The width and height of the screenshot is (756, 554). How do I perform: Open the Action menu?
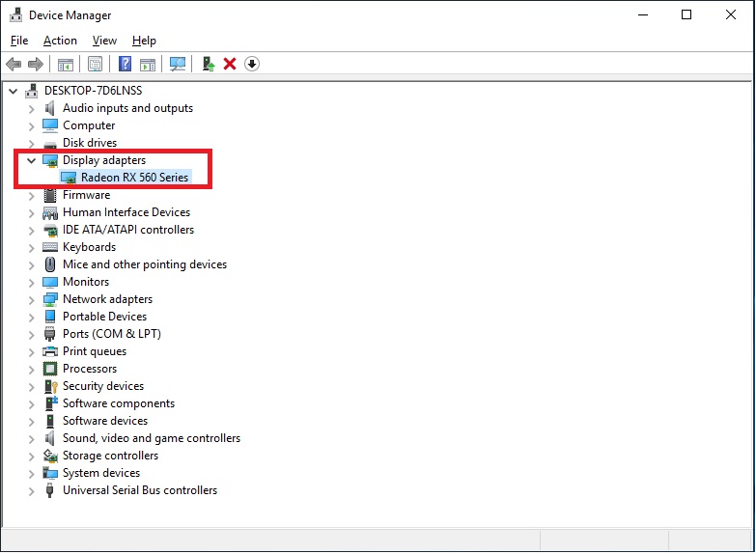click(x=60, y=41)
